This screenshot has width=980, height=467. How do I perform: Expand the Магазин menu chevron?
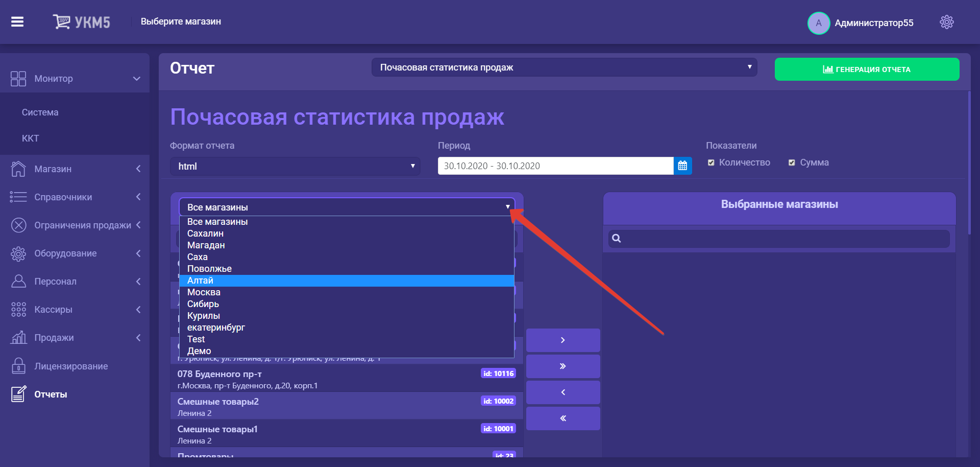click(x=138, y=169)
